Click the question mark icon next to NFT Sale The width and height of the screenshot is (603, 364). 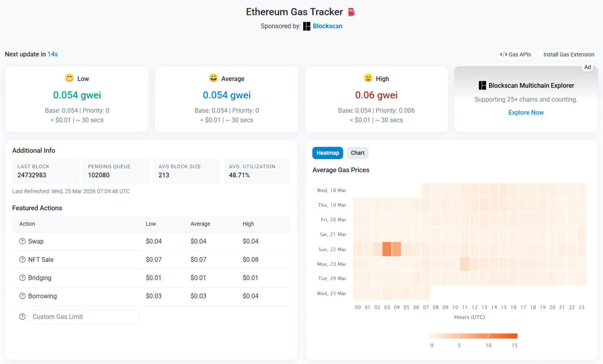(x=22, y=259)
